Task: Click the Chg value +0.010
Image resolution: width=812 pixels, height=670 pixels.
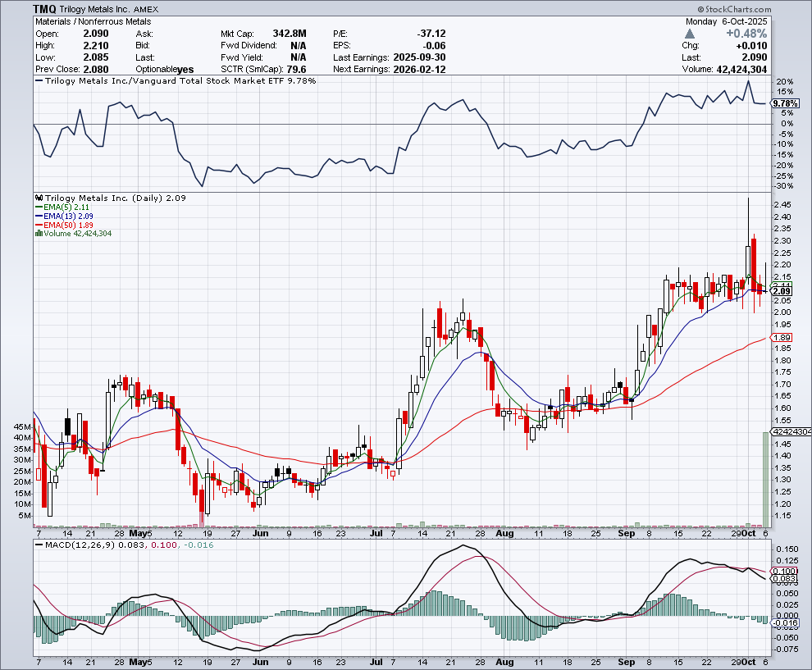Action: 751,46
